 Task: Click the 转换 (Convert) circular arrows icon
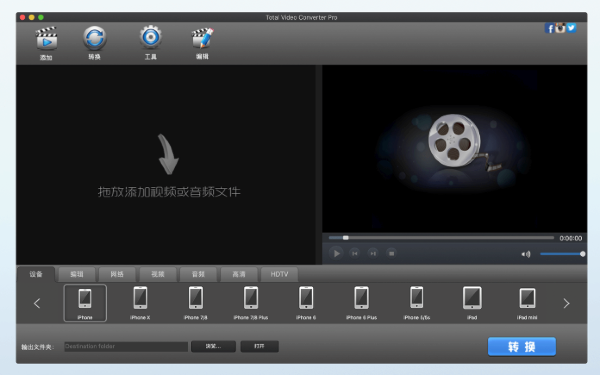tap(95, 38)
